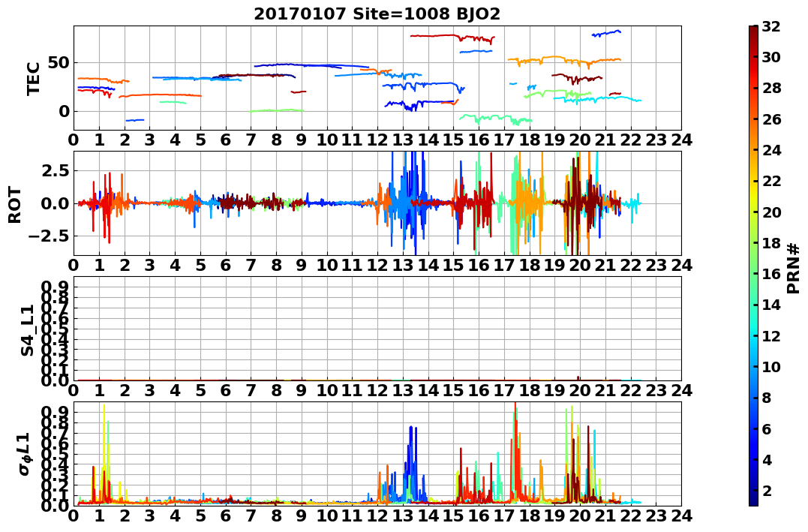
Task: Click the small S4_L1 spike near hour 20
Action: (x=578, y=378)
